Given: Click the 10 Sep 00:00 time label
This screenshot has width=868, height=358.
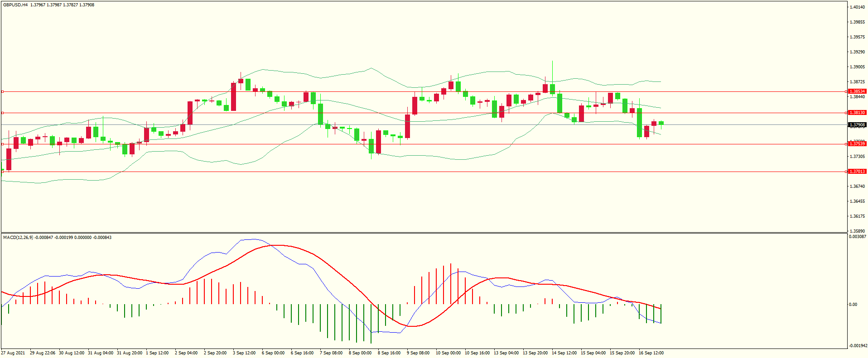Looking at the screenshot, I should click(x=448, y=353).
